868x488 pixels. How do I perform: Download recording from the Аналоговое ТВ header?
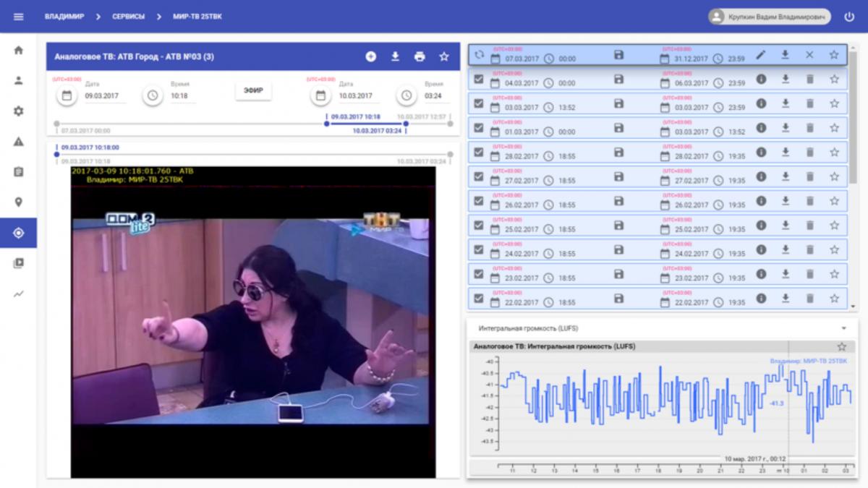point(395,56)
